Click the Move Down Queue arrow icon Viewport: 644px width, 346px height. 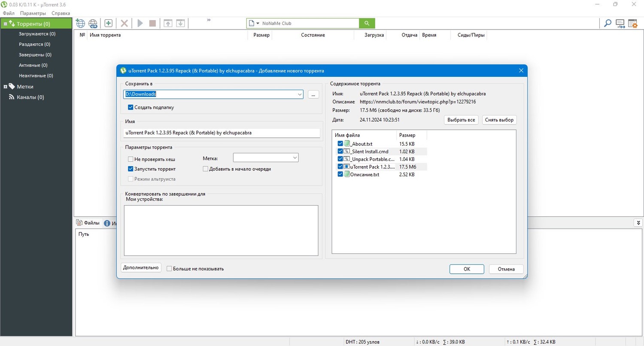point(181,23)
